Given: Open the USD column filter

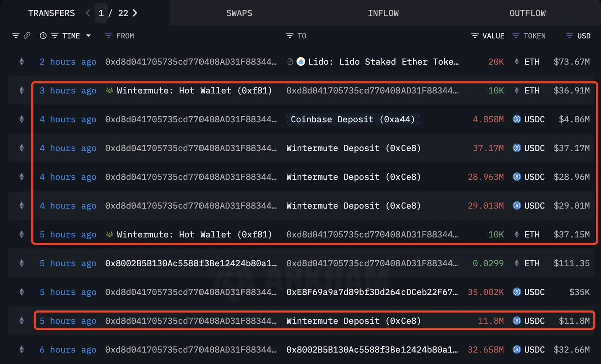Looking at the screenshot, I should point(569,36).
